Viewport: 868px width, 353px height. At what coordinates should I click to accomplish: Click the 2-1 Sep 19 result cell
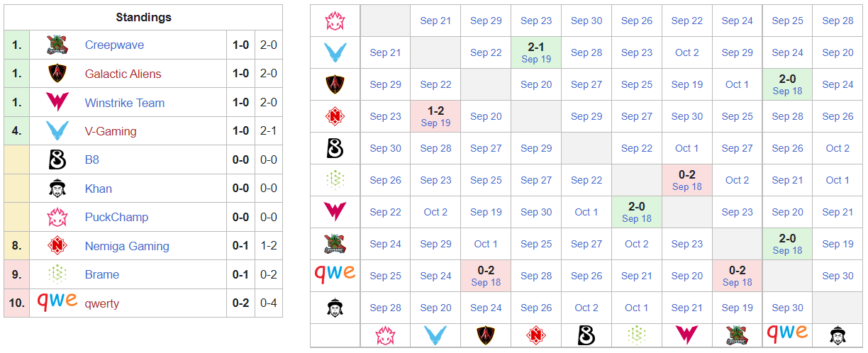536,52
